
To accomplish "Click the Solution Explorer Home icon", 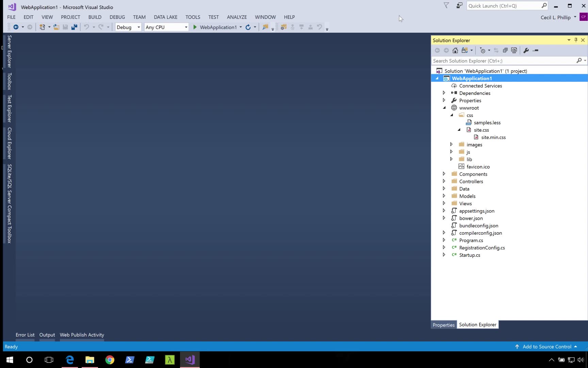I will tap(455, 50).
